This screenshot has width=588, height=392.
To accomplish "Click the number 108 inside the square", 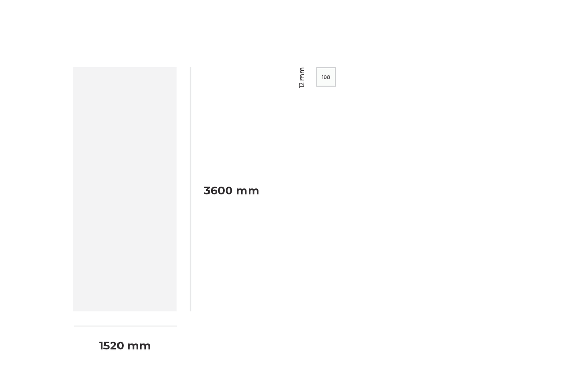I will tap(325, 77).
